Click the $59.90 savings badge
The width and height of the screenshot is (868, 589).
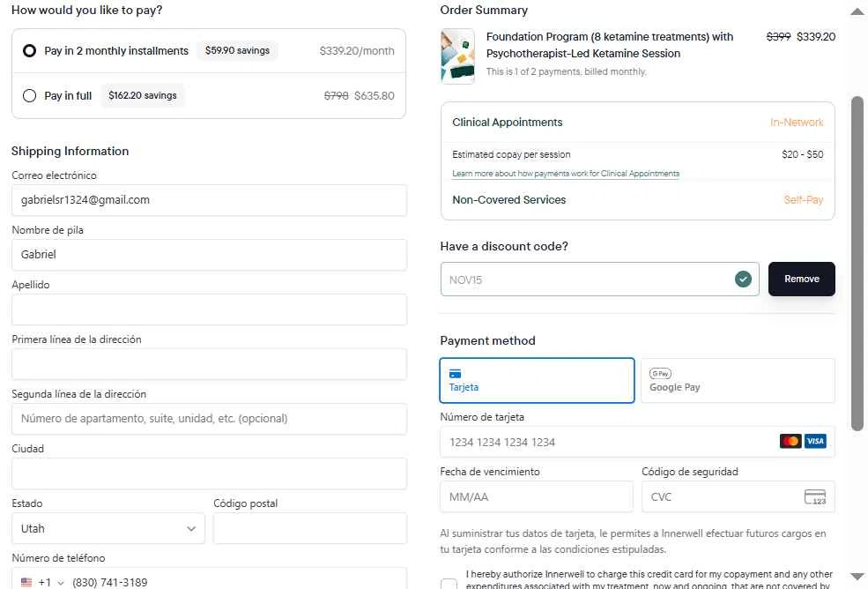coord(237,50)
